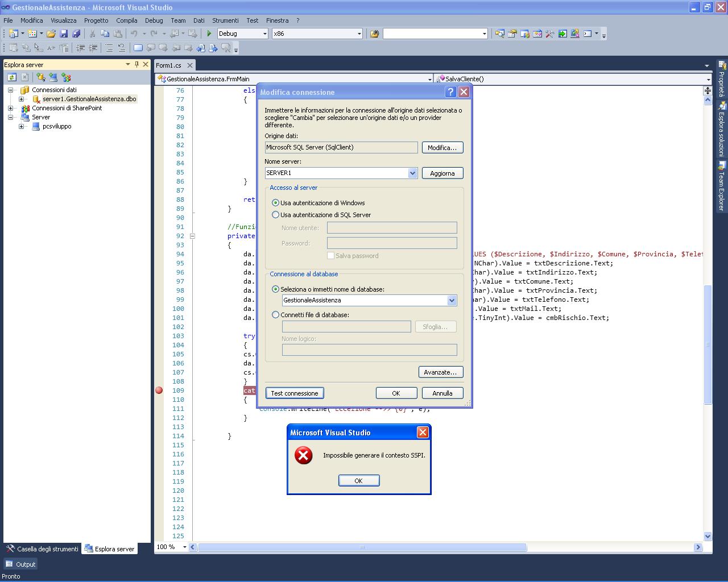Click the Open File folder icon
728x582 pixels.
[51, 34]
